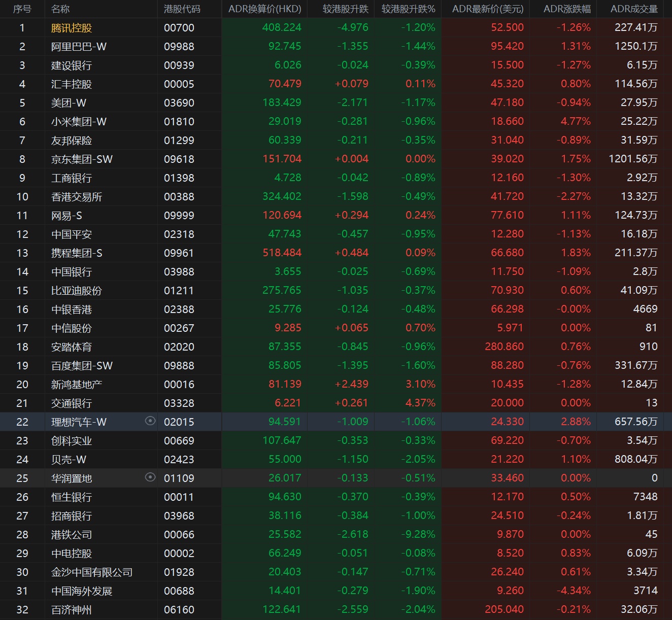Select 安踏体育 in the name column
The image size is (672, 620).
tap(72, 347)
